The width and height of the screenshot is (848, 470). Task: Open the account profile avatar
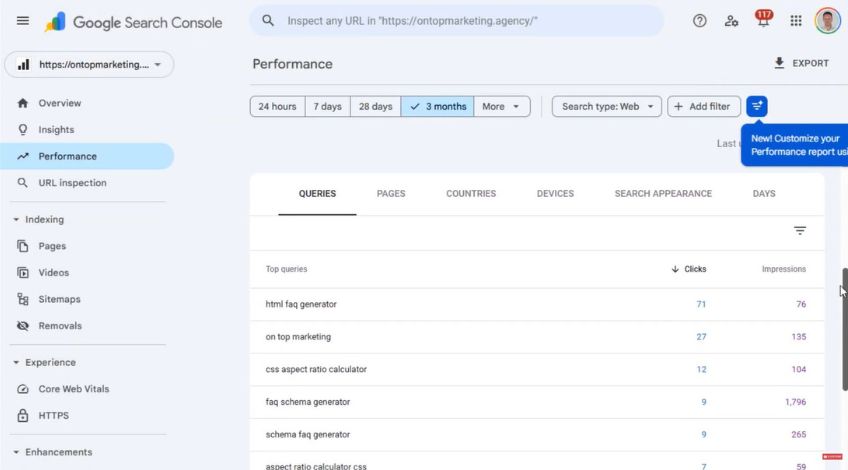tap(827, 21)
